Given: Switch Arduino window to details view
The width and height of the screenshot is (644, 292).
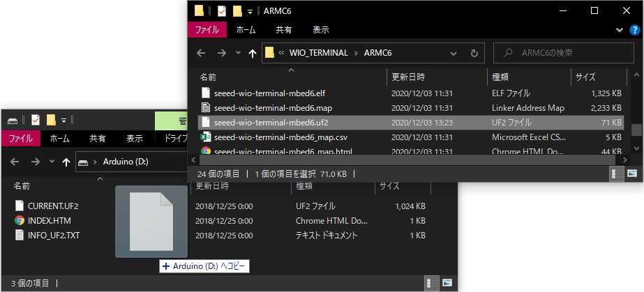Looking at the screenshot, I should tap(432, 283).
